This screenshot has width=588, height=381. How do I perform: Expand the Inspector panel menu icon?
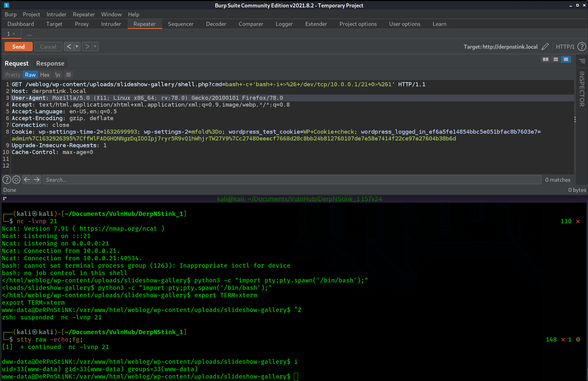click(582, 61)
